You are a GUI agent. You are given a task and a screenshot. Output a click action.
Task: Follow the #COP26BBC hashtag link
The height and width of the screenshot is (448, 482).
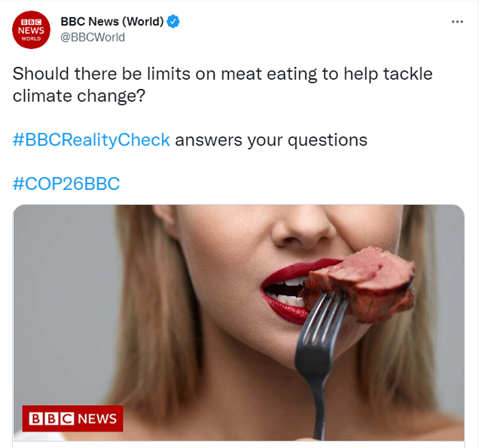(66, 184)
